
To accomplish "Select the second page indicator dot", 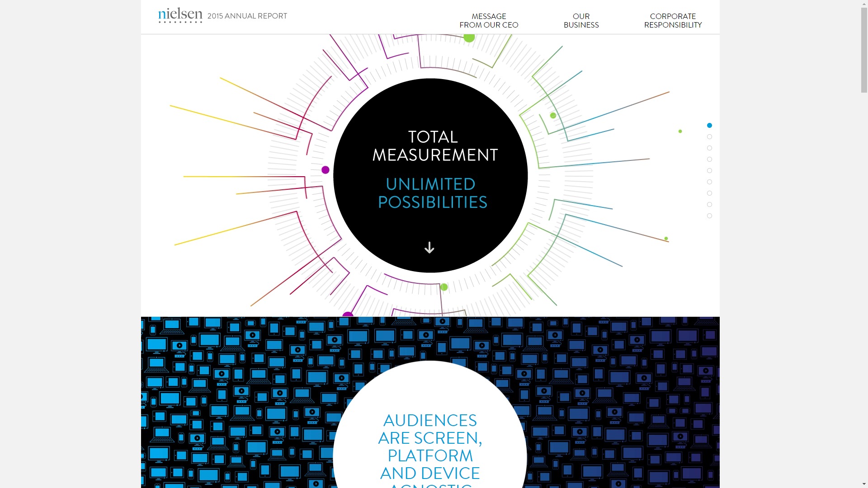I will point(709,137).
